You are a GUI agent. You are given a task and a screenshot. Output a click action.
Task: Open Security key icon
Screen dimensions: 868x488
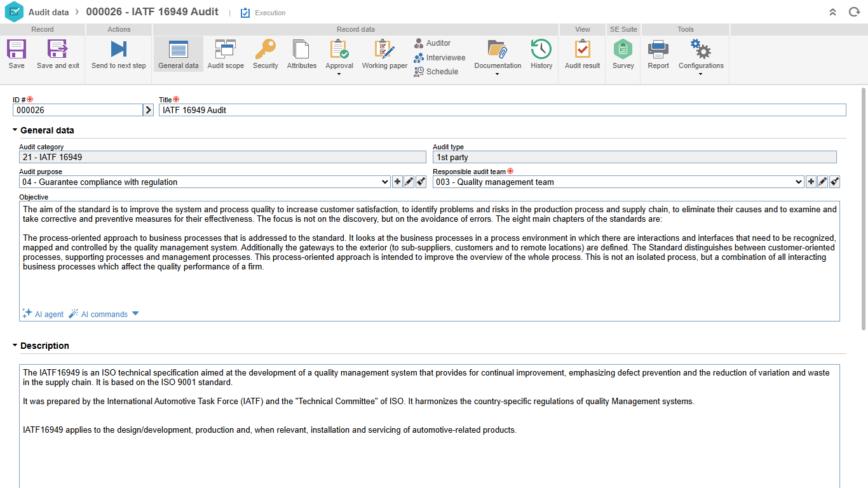[266, 50]
